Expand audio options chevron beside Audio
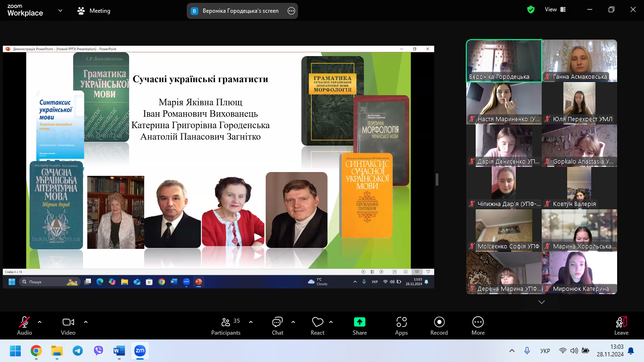The height and width of the screenshot is (362, 644). pyautogui.click(x=40, y=322)
